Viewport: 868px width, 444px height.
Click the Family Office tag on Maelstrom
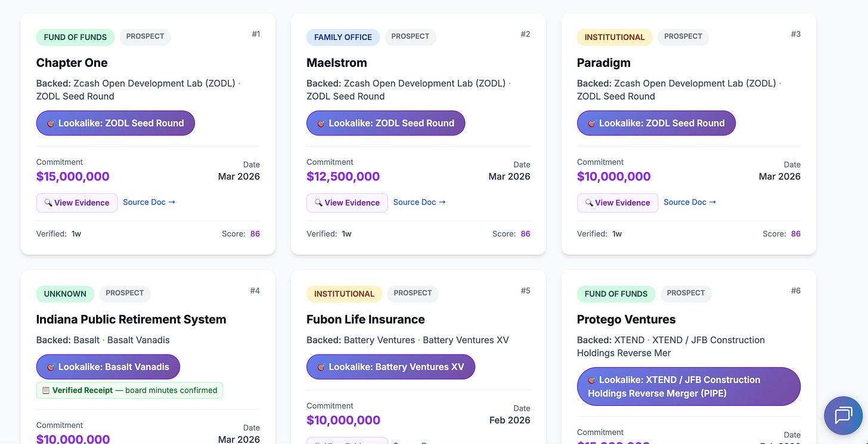tap(343, 37)
